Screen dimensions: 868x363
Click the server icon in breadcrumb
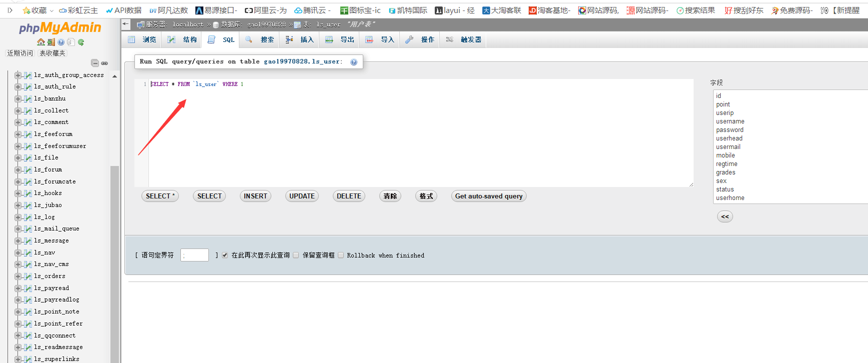(x=141, y=24)
